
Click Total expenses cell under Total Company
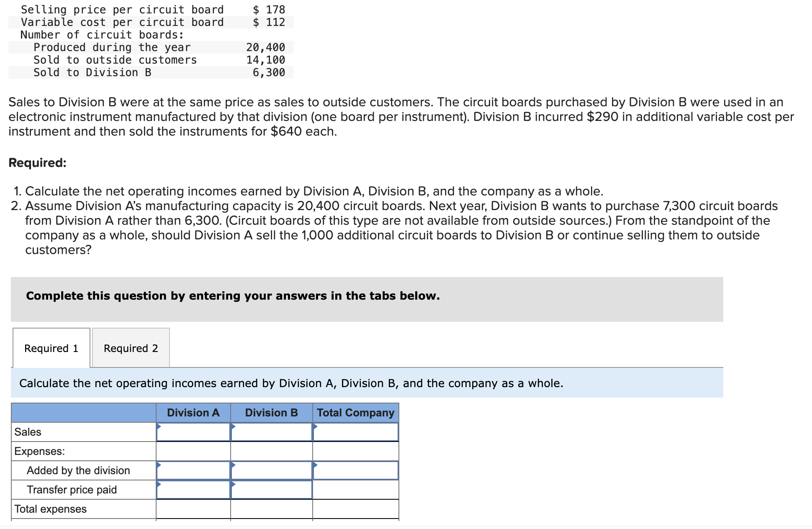(x=355, y=509)
